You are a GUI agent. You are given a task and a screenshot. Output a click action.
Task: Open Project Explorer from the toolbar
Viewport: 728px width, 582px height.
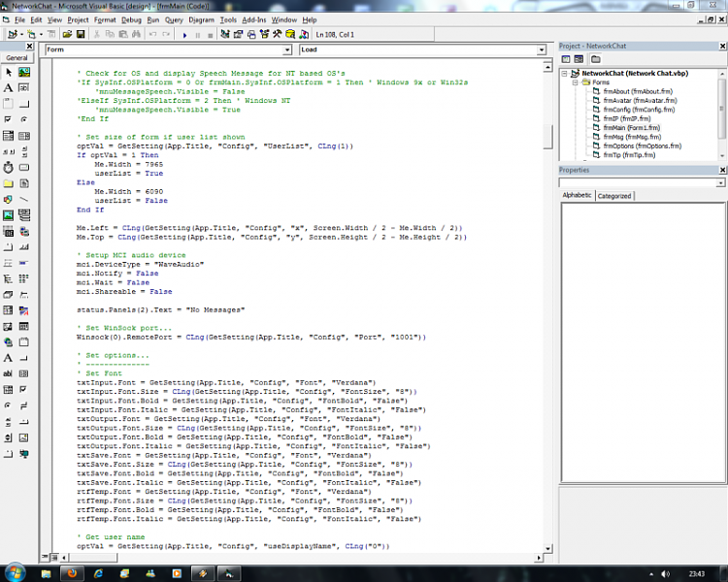(225, 34)
